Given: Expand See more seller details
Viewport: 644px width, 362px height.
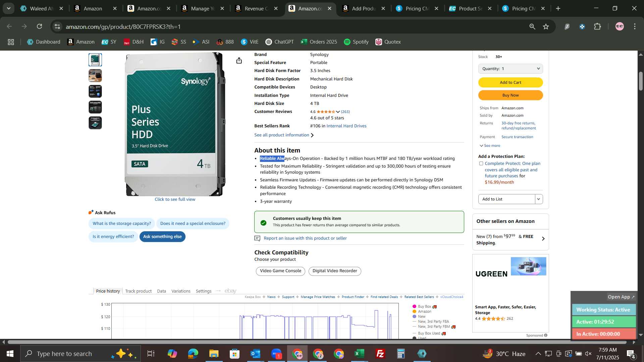Looking at the screenshot, I should [490, 145].
